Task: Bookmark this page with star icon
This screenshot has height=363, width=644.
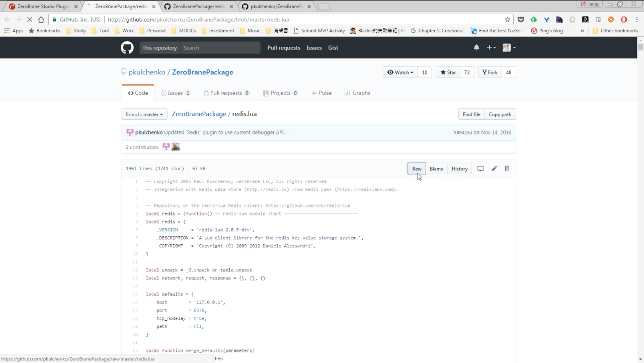Action: [x=507, y=20]
